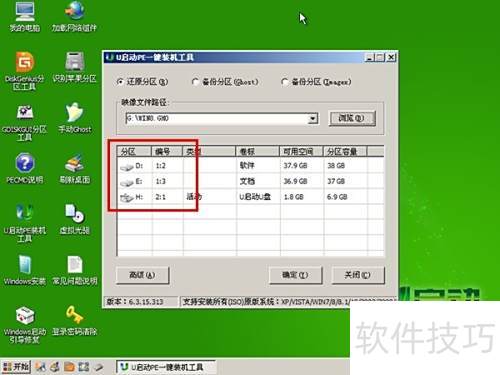The height and width of the screenshot is (375, 500).
Task: Click the U启动PE一键装机工具 taskbar item
Action: coord(166,367)
